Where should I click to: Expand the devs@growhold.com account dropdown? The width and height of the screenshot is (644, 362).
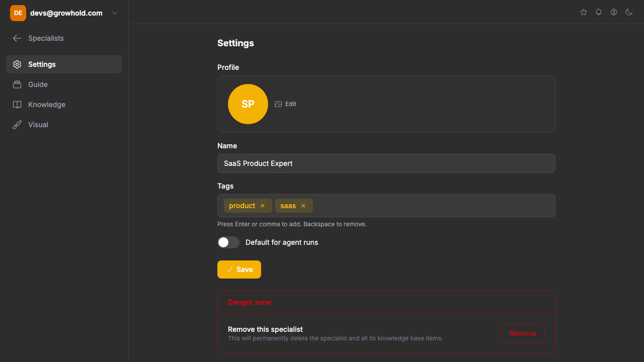click(114, 13)
